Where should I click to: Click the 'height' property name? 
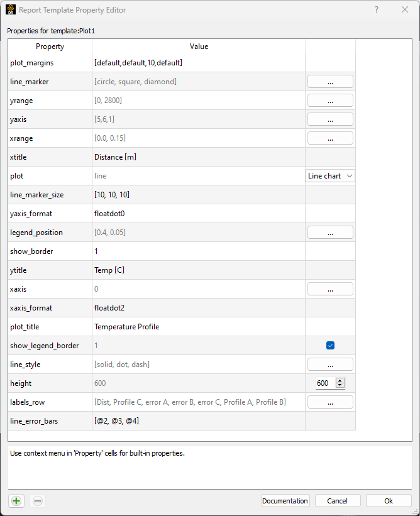click(x=21, y=383)
